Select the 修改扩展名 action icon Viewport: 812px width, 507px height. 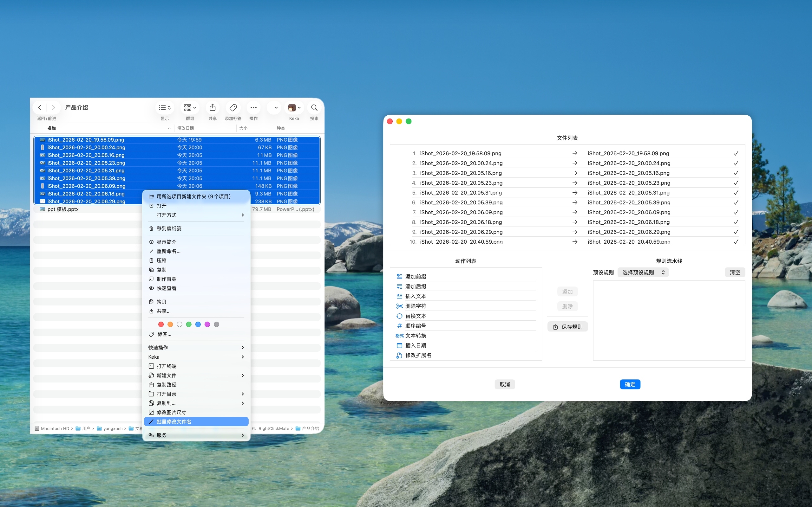[x=399, y=355]
